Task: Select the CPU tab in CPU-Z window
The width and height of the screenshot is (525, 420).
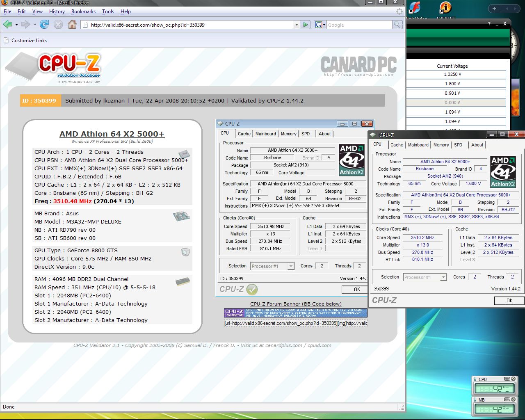Action: pyautogui.click(x=377, y=144)
